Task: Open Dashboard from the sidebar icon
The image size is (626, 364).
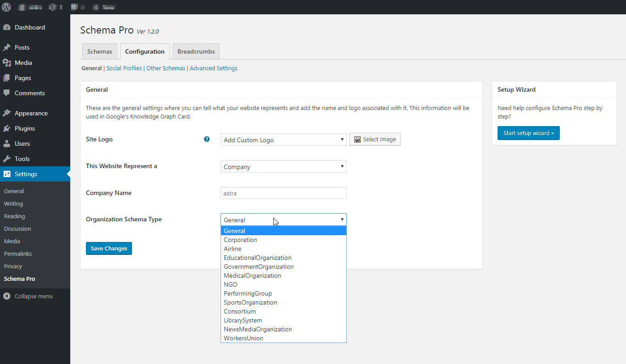Action: pyautogui.click(x=7, y=27)
